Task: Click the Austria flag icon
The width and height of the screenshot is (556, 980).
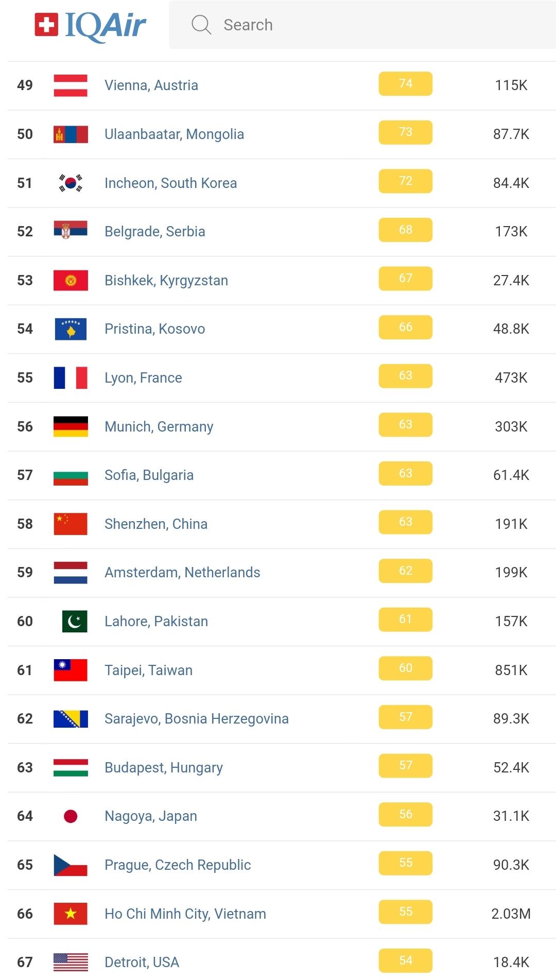Action: tap(71, 85)
